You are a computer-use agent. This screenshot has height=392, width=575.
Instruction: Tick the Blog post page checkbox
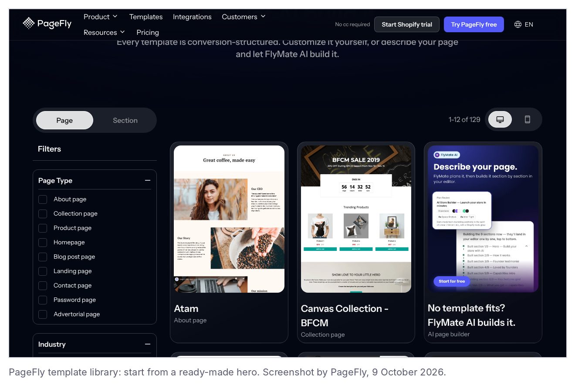pyautogui.click(x=43, y=257)
